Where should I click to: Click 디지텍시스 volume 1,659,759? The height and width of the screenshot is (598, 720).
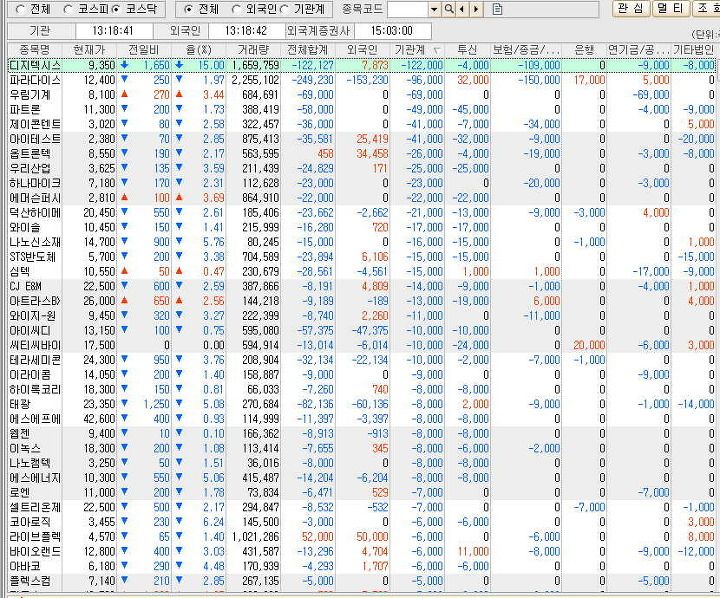(255, 65)
